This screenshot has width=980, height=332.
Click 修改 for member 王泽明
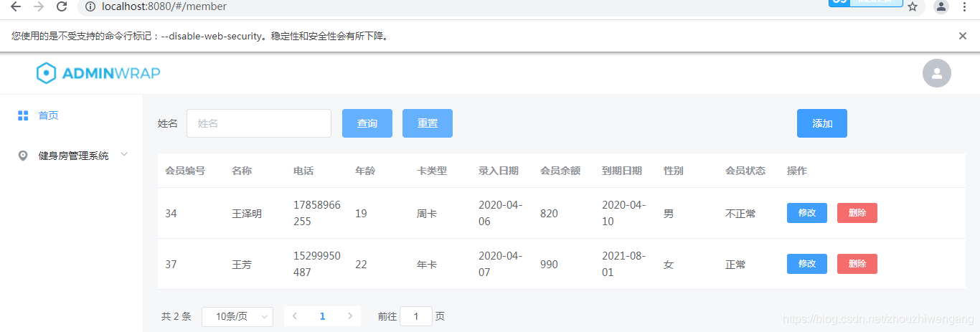pyautogui.click(x=807, y=213)
